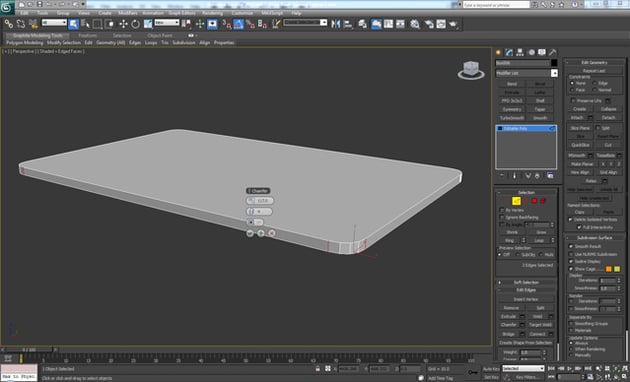The image size is (630, 382).
Task: Click the black object color swatch
Action: coord(554,63)
